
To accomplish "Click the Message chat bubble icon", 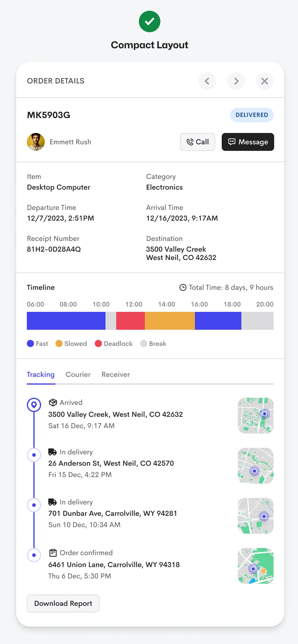I will coord(232,142).
